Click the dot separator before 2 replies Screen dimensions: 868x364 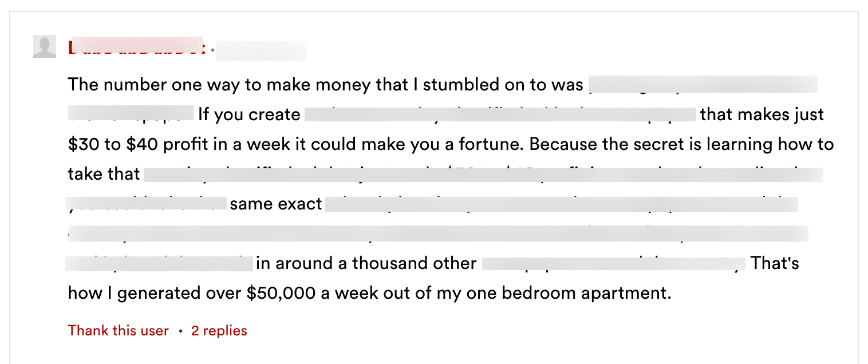[180, 331]
